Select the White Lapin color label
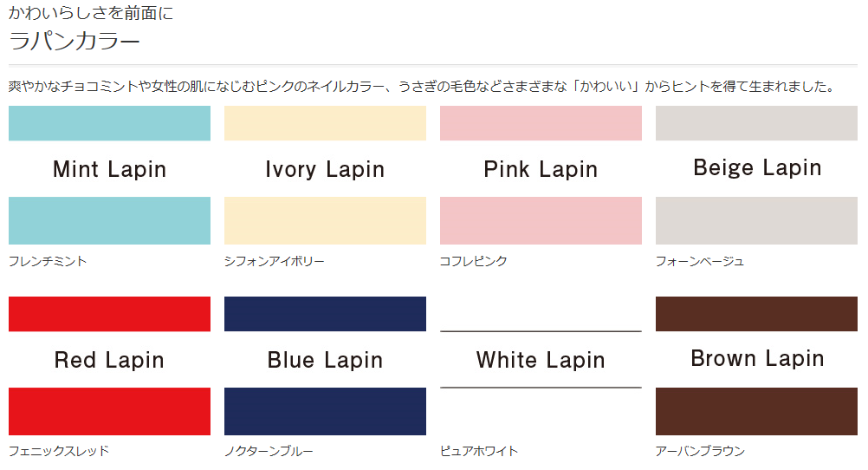868x470 pixels. [x=541, y=360]
